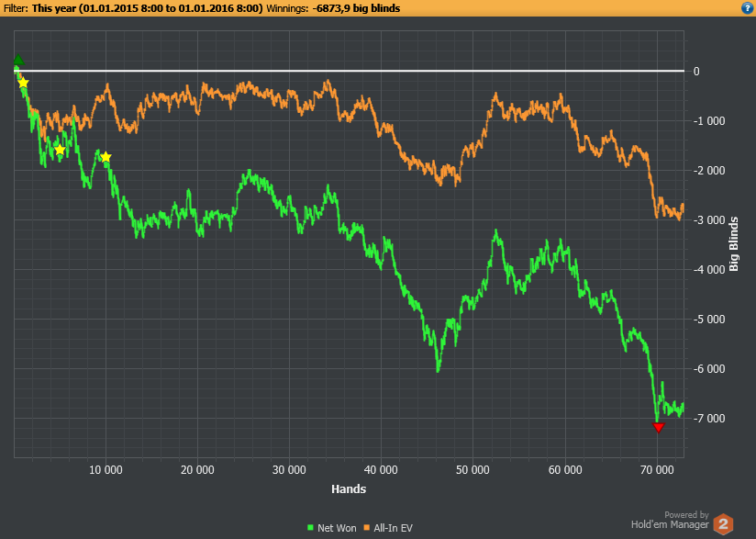Screen dimensions: 756x539
Task: Click the Big Blinds axis title
Action: (x=734, y=244)
